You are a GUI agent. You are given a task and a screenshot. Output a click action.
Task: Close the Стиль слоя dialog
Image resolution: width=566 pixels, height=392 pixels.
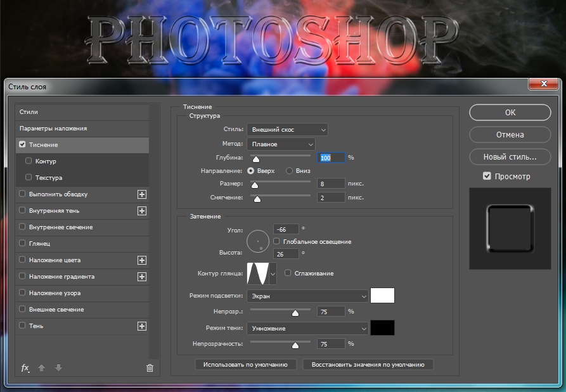point(544,84)
